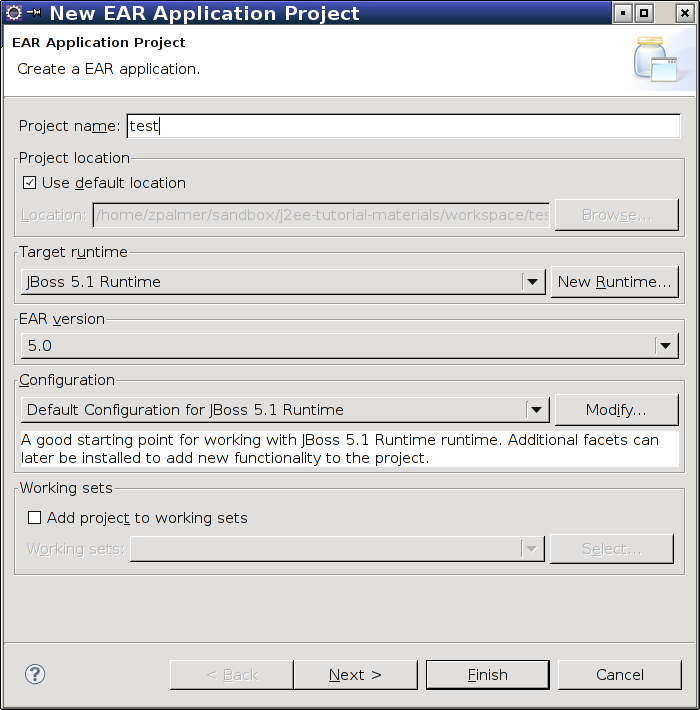Enable Add project to working sets
This screenshot has width=700, height=710.
coord(34,518)
